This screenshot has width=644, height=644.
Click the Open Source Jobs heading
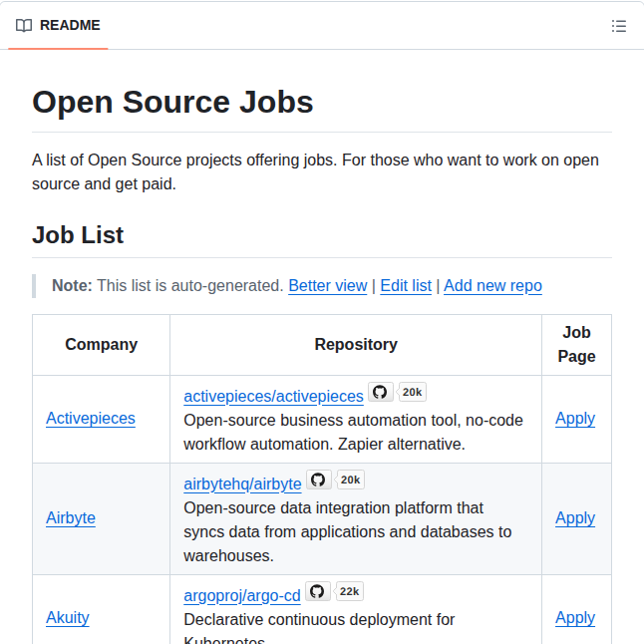click(x=172, y=102)
